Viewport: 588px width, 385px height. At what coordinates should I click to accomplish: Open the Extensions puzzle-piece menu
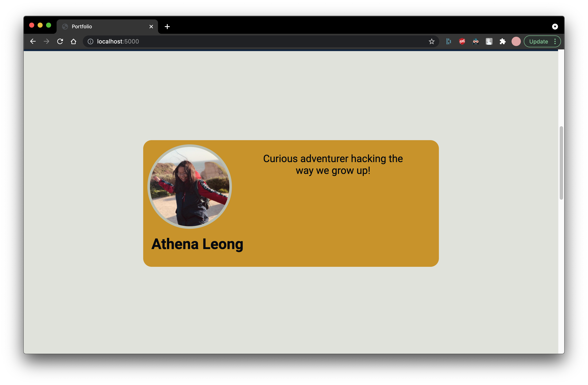coord(502,42)
